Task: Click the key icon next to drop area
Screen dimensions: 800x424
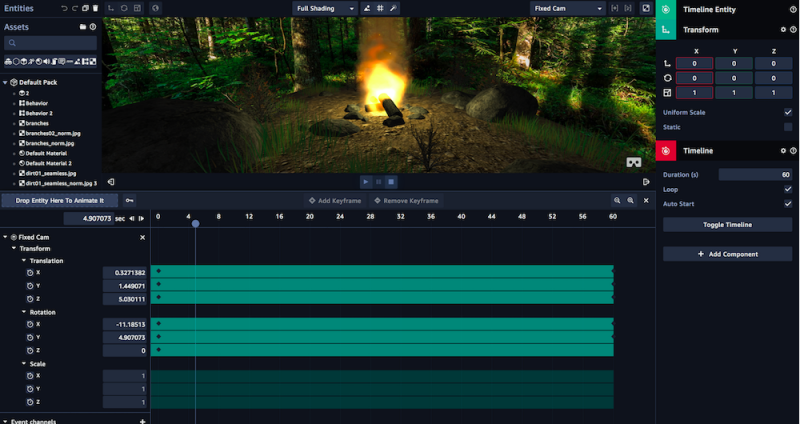Action: tap(130, 200)
